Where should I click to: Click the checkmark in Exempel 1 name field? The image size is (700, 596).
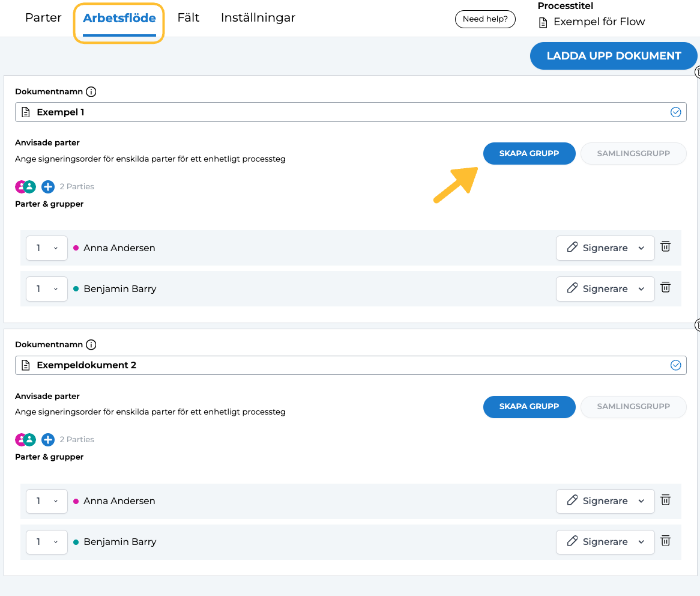[x=676, y=112]
